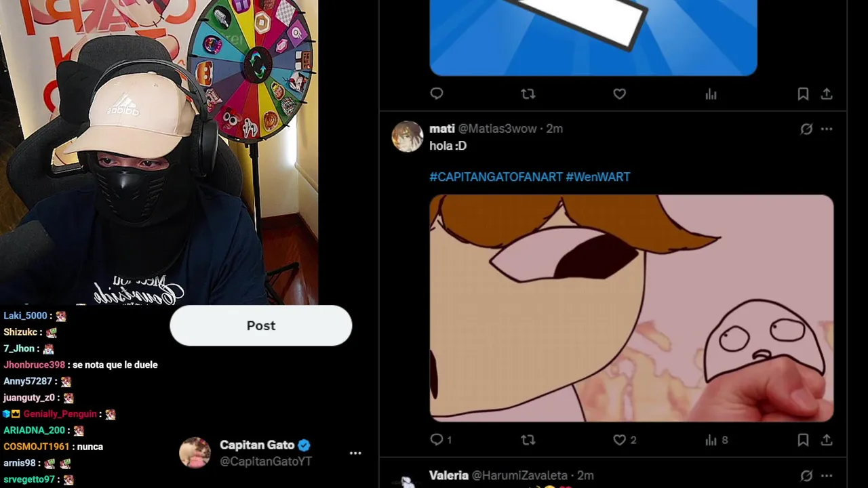Click the white Post button
The height and width of the screenshot is (488, 868).
point(260,325)
